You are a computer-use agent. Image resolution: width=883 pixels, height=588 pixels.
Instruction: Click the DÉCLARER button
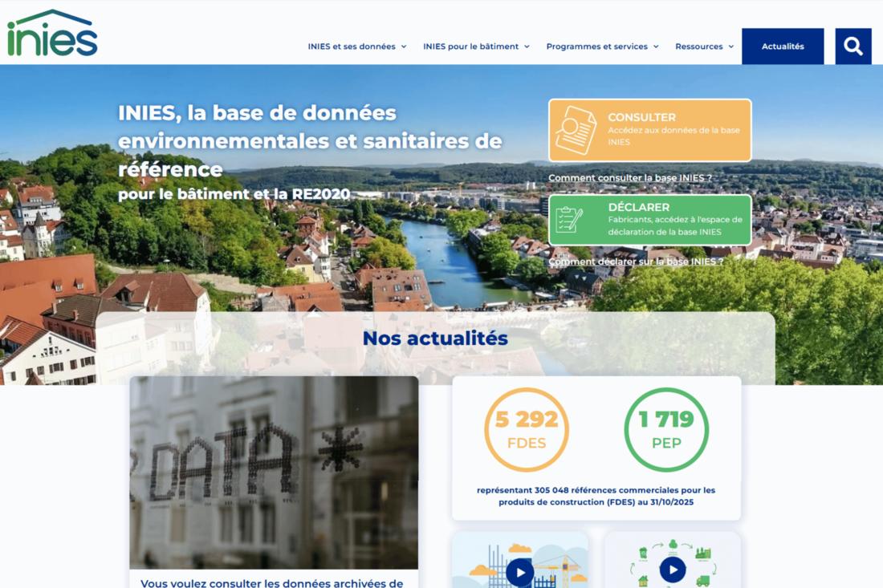(650, 220)
